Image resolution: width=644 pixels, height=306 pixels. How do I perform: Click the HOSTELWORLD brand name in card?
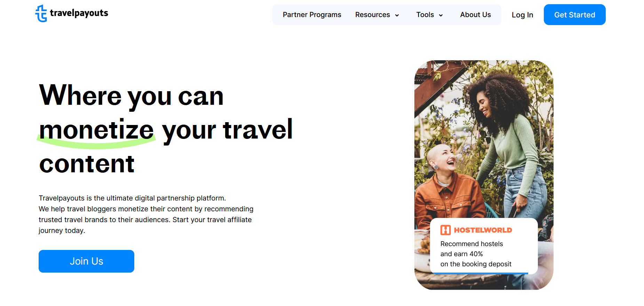click(483, 230)
